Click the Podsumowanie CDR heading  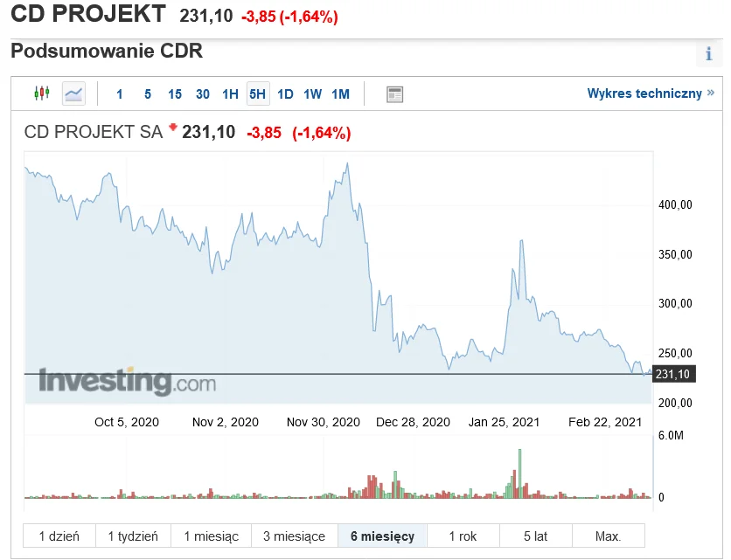click(x=107, y=51)
